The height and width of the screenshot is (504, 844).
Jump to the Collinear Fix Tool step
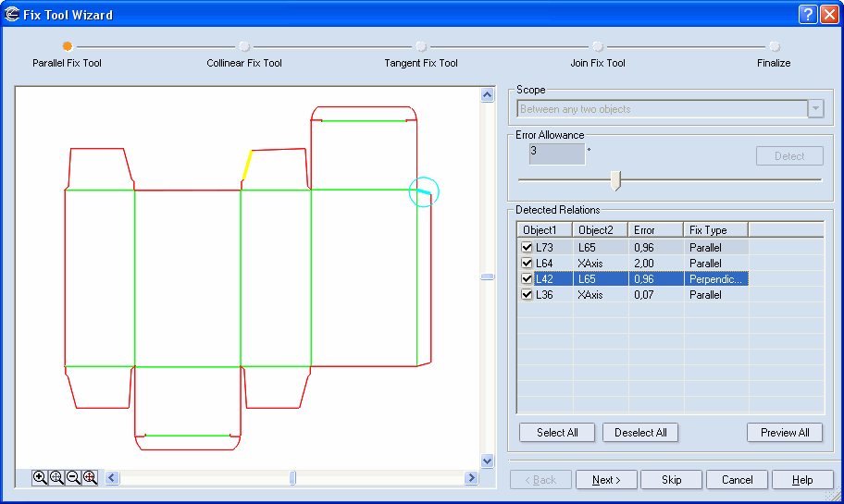pos(243,46)
